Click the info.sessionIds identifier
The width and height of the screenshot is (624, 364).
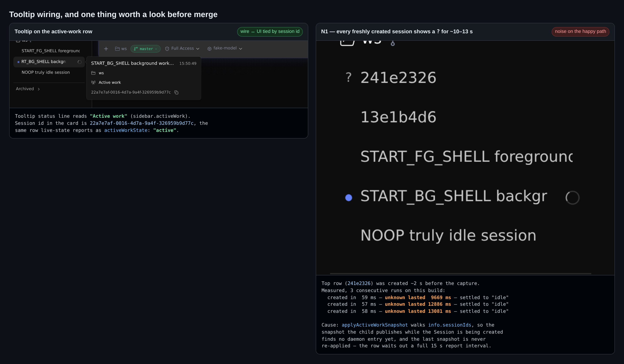pyautogui.click(x=450, y=325)
